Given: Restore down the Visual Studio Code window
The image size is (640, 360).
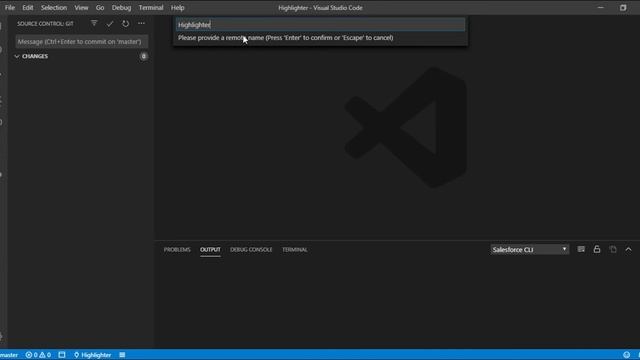Looking at the screenshot, I should point(623,8).
